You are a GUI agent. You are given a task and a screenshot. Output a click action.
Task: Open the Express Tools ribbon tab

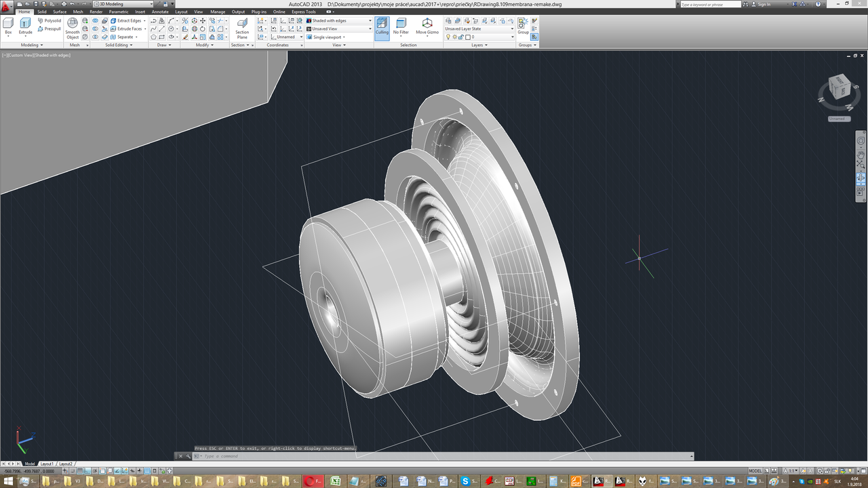click(304, 12)
